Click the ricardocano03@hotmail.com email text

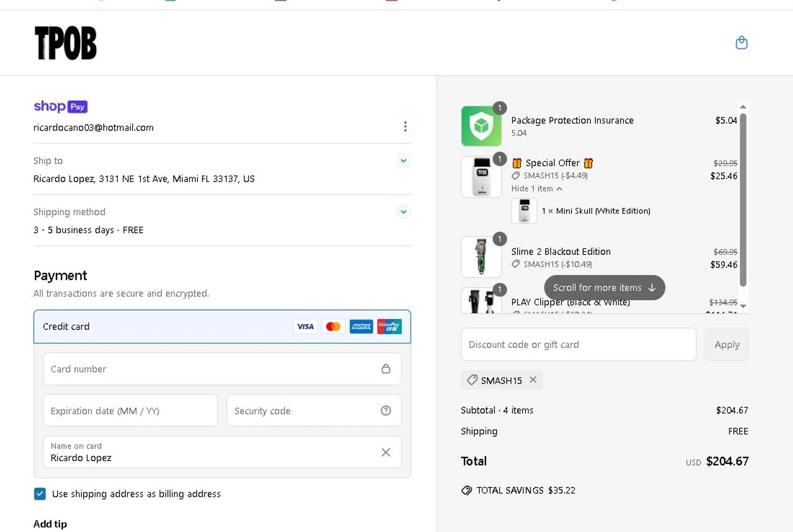(x=94, y=127)
